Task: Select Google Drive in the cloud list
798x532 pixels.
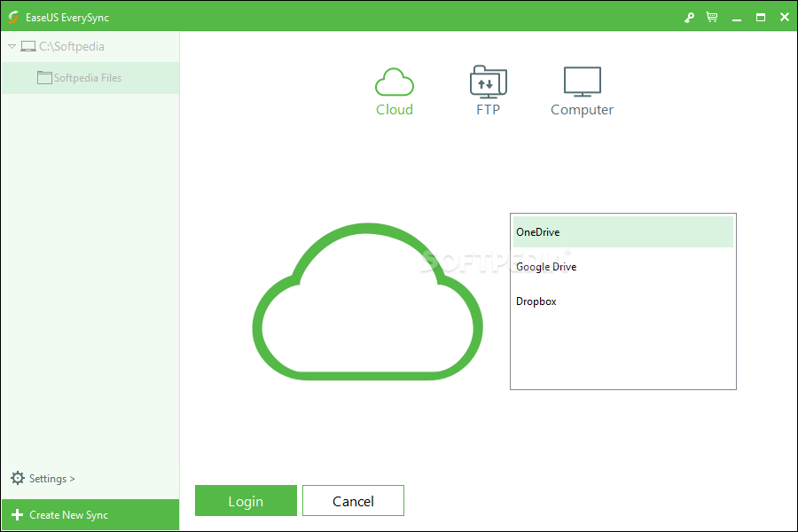Action: (x=623, y=266)
